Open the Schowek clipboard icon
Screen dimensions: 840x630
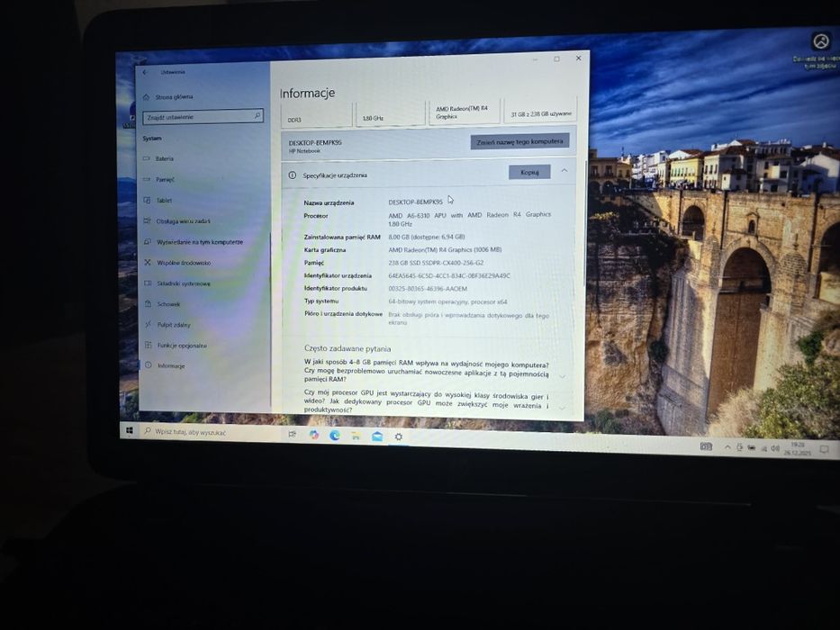[148, 304]
